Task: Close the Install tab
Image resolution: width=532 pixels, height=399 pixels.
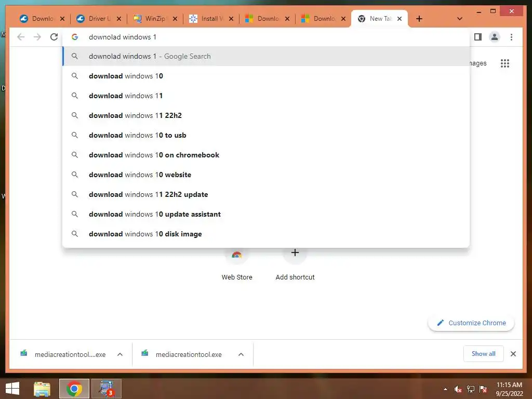Action: click(x=231, y=19)
